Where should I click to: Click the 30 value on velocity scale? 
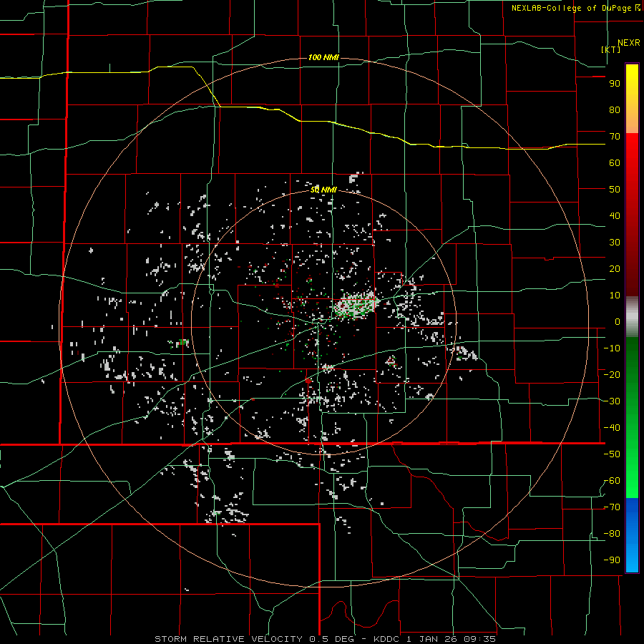tap(615, 243)
